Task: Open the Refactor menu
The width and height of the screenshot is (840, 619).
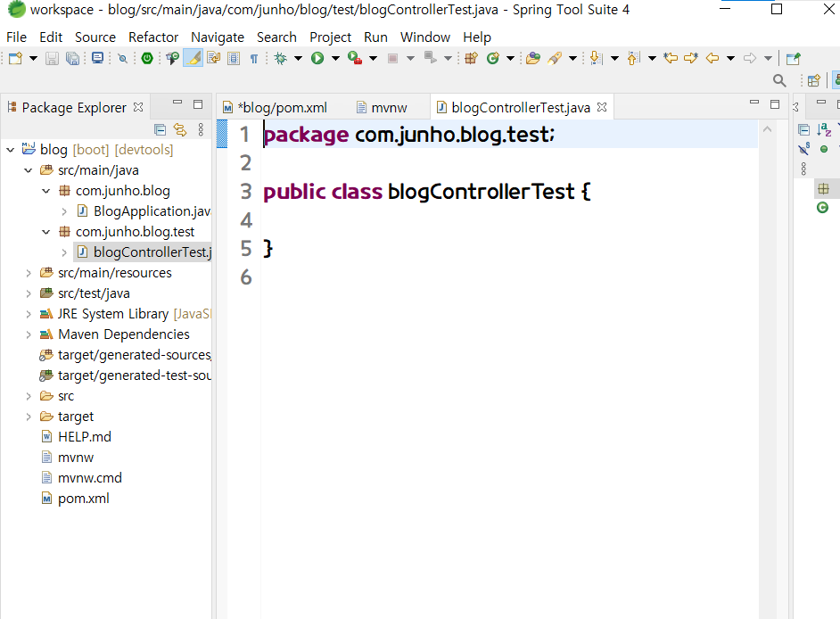Action: [153, 37]
